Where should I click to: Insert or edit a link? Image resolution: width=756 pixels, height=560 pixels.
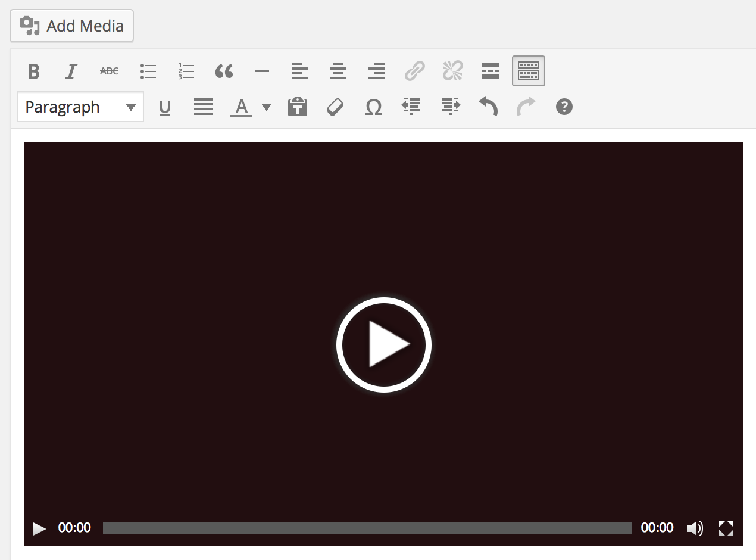click(x=414, y=71)
